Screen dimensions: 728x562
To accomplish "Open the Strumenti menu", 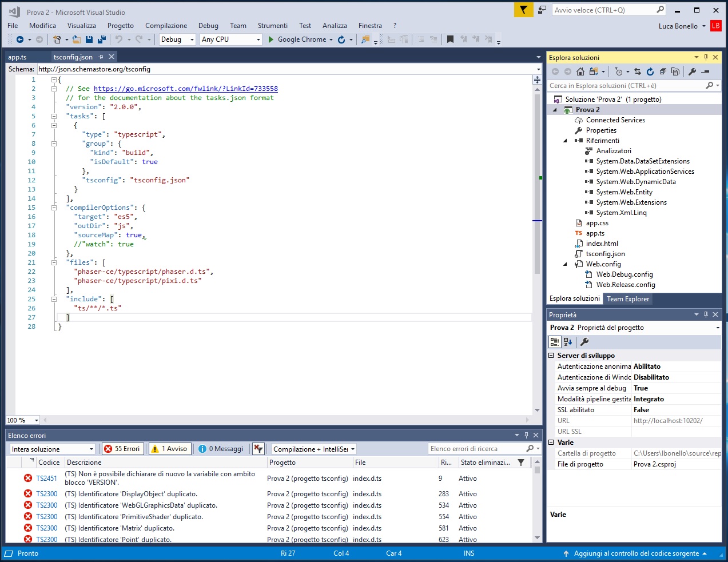I will click(x=272, y=26).
